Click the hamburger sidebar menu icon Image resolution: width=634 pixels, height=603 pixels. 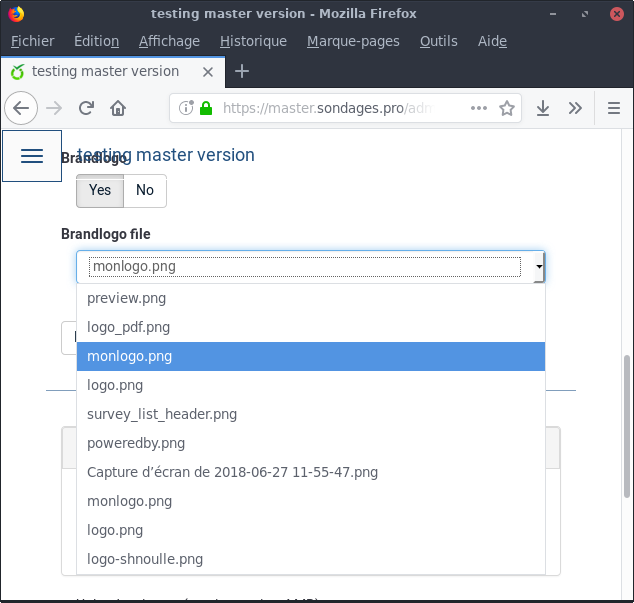(32, 156)
